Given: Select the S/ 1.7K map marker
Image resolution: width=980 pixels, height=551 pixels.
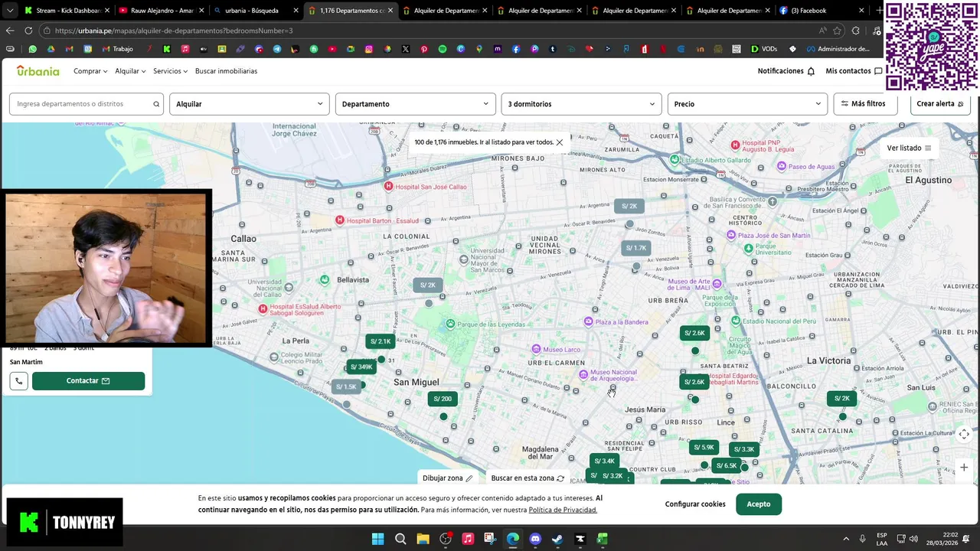Looking at the screenshot, I should pos(636,248).
